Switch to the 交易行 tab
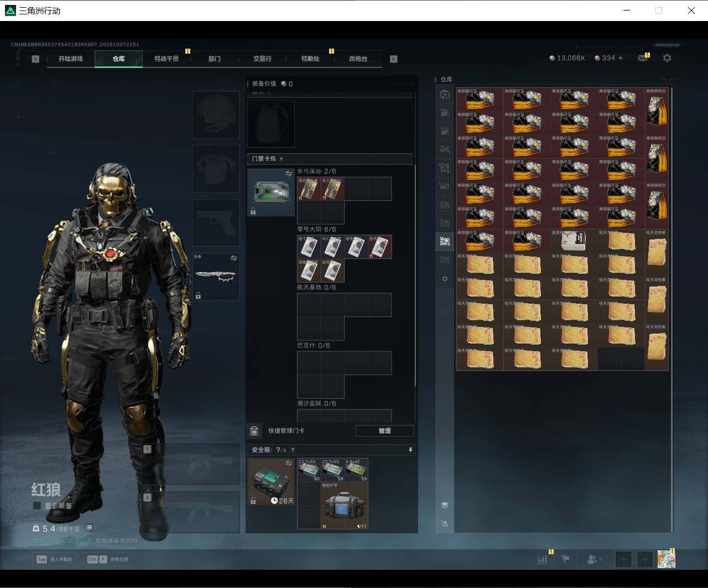The width and height of the screenshot is (708, 588). (262, 59)
